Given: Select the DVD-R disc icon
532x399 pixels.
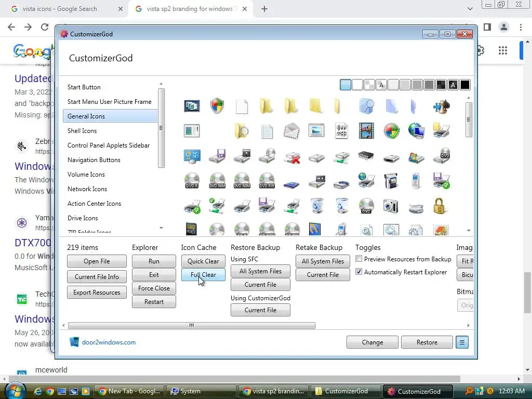Looking at the screenshot, I should (x=192, y=180).
